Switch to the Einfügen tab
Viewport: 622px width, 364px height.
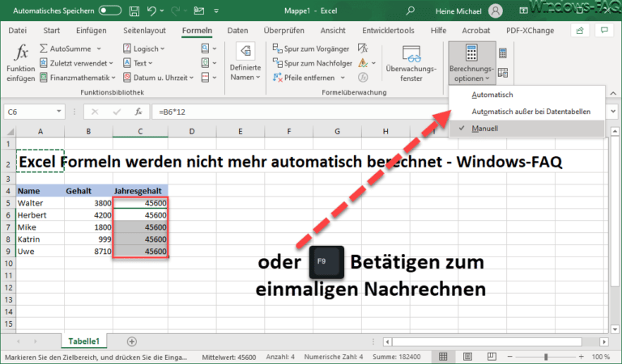click(92, 31)
